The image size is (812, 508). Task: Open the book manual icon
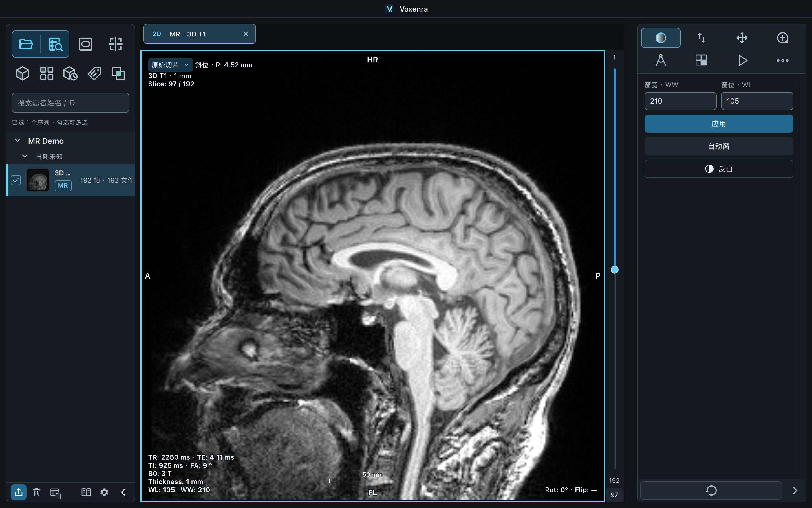pos(86,492)
